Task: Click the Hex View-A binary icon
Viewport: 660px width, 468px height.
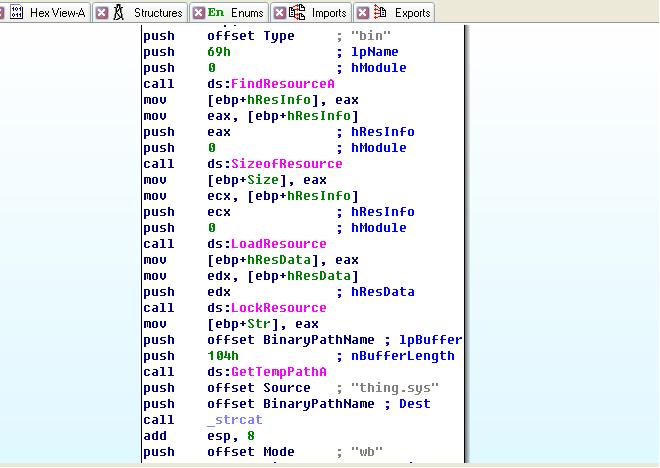Action: click(x=16, y=13)
